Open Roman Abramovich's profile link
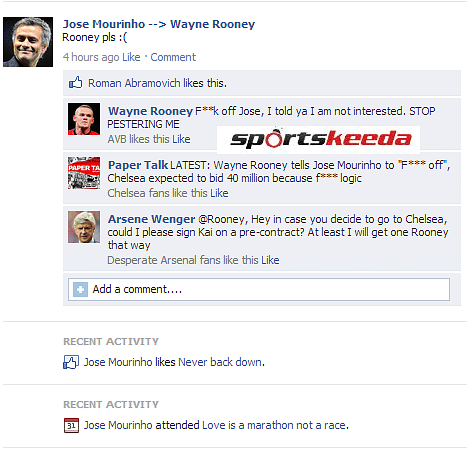 click(134, 83)
